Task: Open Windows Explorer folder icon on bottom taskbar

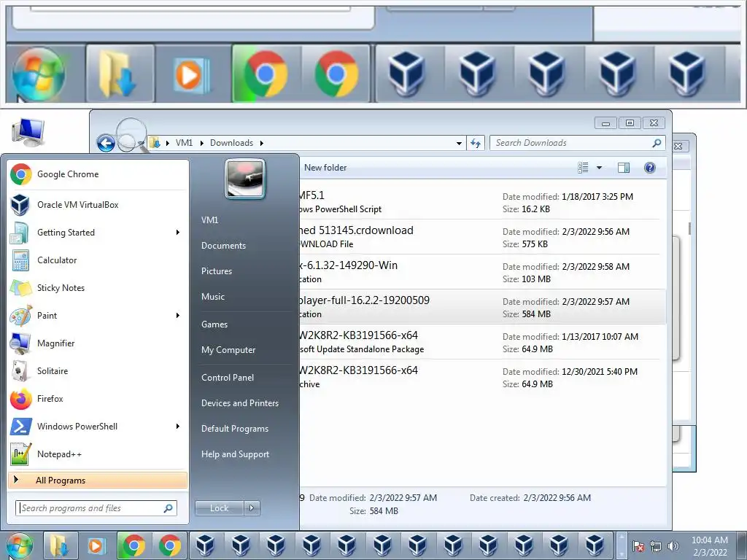Action: click(60, 545)
